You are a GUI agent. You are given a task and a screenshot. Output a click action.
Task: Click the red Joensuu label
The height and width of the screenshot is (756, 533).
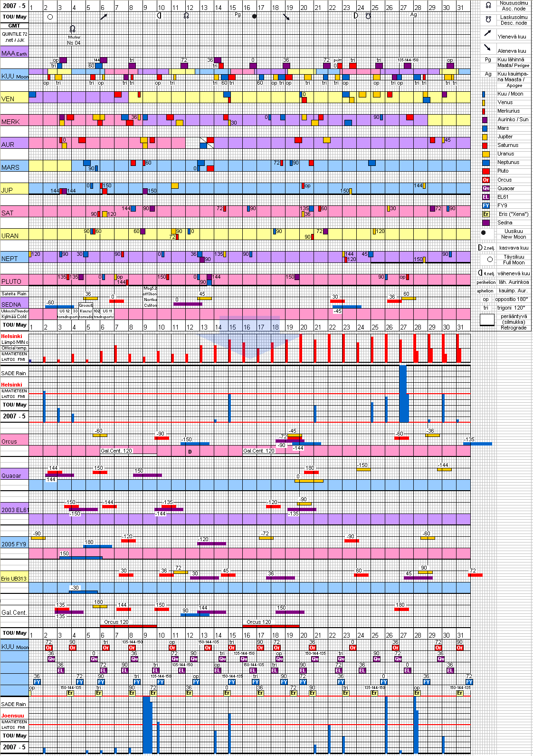pos(12,716)
